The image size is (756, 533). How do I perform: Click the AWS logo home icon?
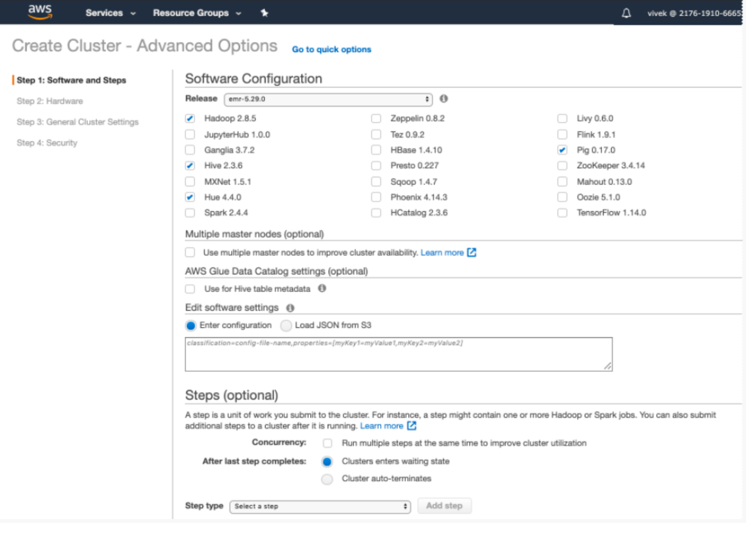[x=41, y=12]
